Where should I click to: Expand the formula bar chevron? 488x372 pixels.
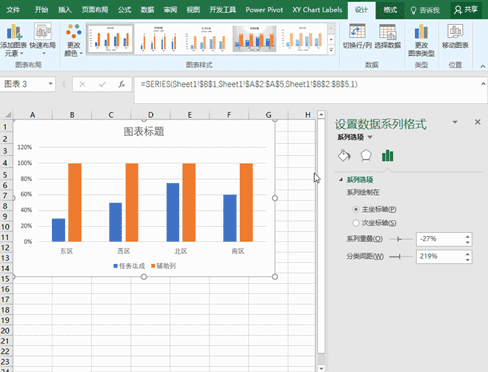(x=483, y=84)
